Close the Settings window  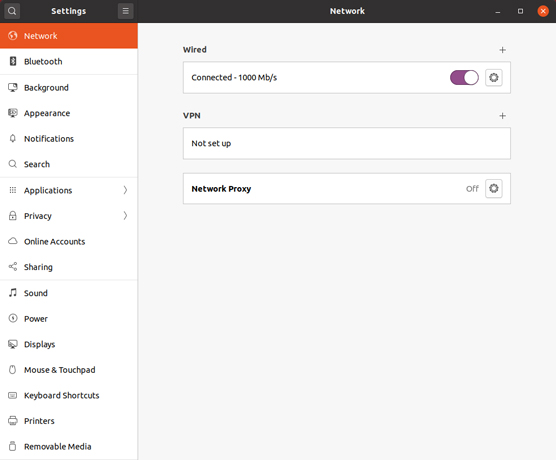coord(543,11)
